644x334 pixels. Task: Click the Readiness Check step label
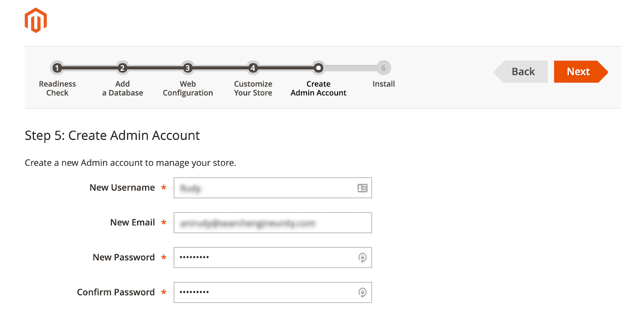click(x=57, y=88)
